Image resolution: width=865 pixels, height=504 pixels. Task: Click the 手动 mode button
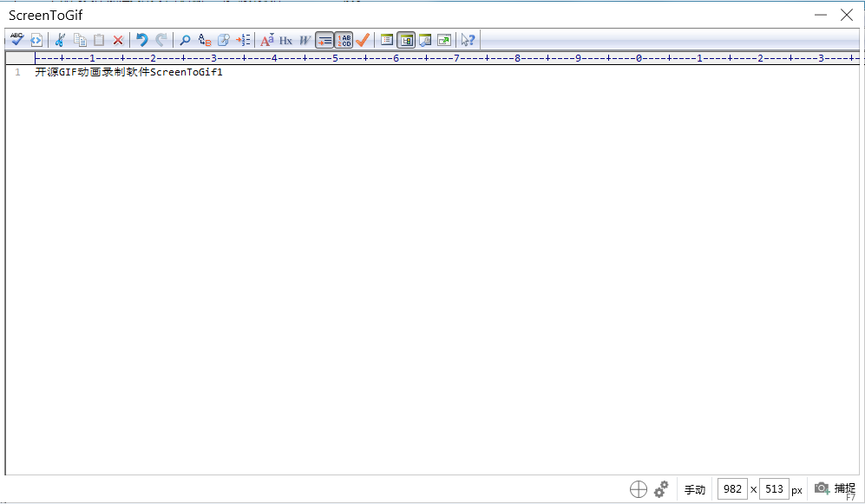pos(695,489)
